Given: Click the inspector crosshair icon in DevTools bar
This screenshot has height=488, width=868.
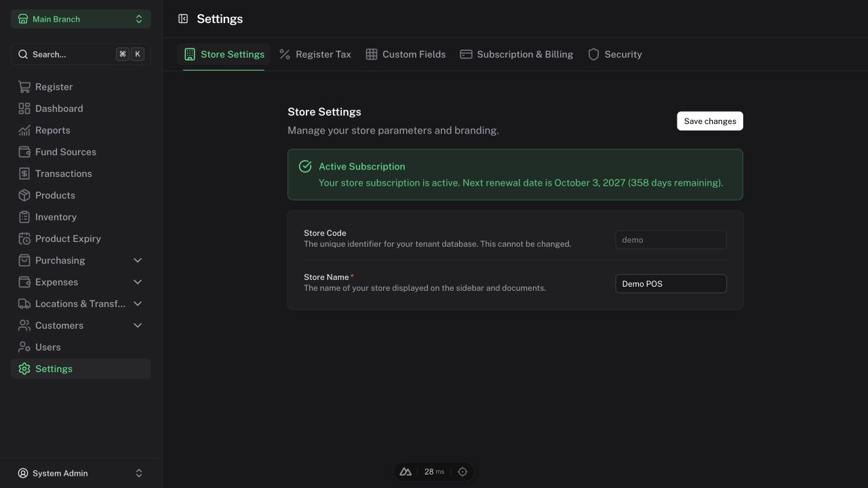Looking at the screenshot, I should (462, 472).
